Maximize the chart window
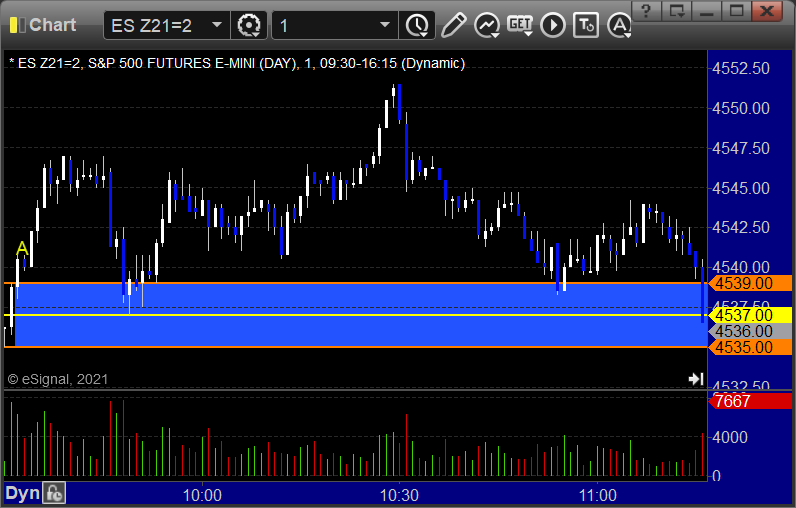This screenshot has height=508, width=796. click(737, 11)
